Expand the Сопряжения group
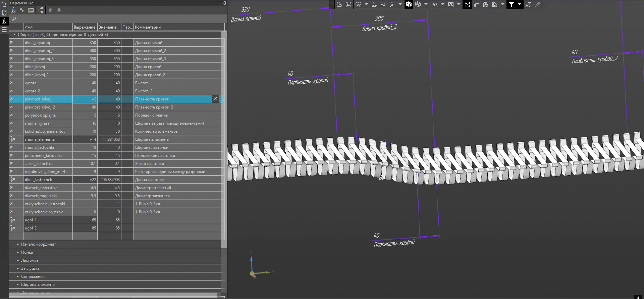The height and width of the screenshot is (299, 644). [x=18, y=276]
